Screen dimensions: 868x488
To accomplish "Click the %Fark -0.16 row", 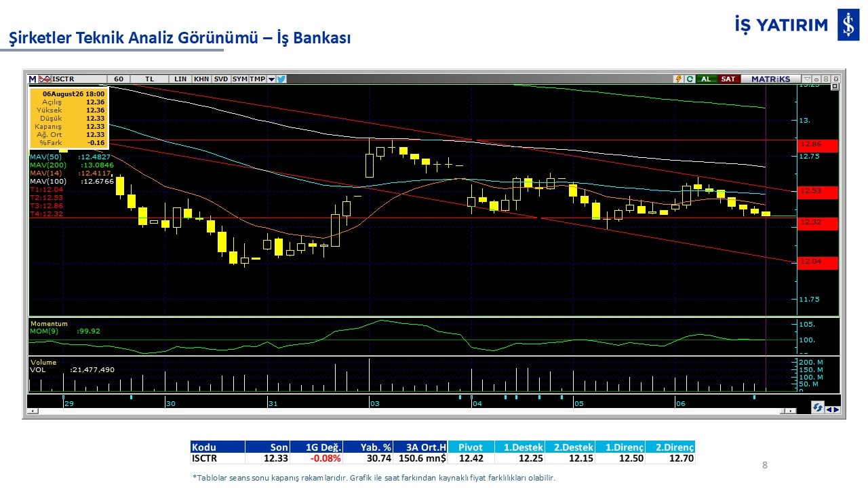I will [x=68, y=143].
